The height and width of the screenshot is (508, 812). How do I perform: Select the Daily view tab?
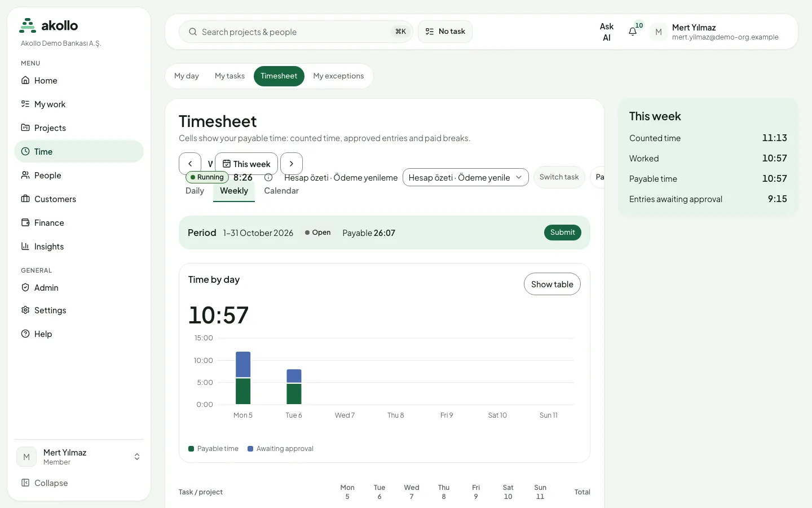[195, 191]
